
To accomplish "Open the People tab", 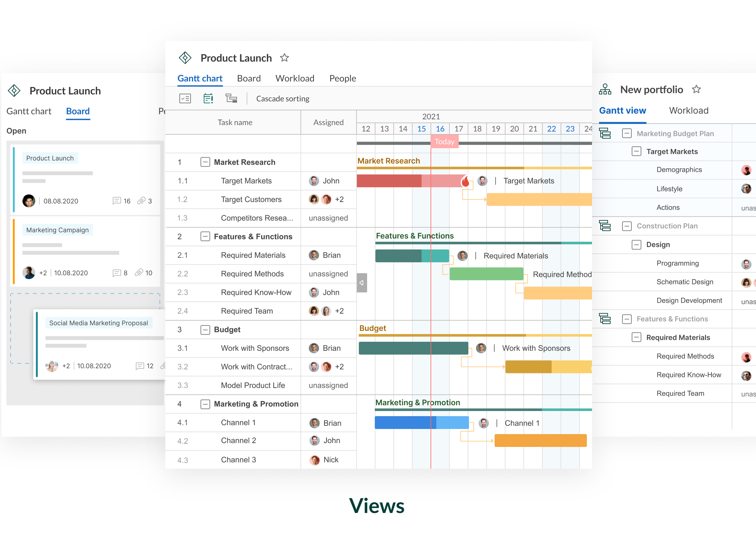I will [x=342, y=78].
